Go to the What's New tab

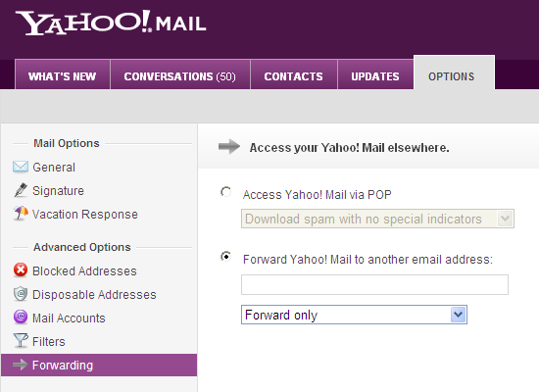tap(63, 74)
